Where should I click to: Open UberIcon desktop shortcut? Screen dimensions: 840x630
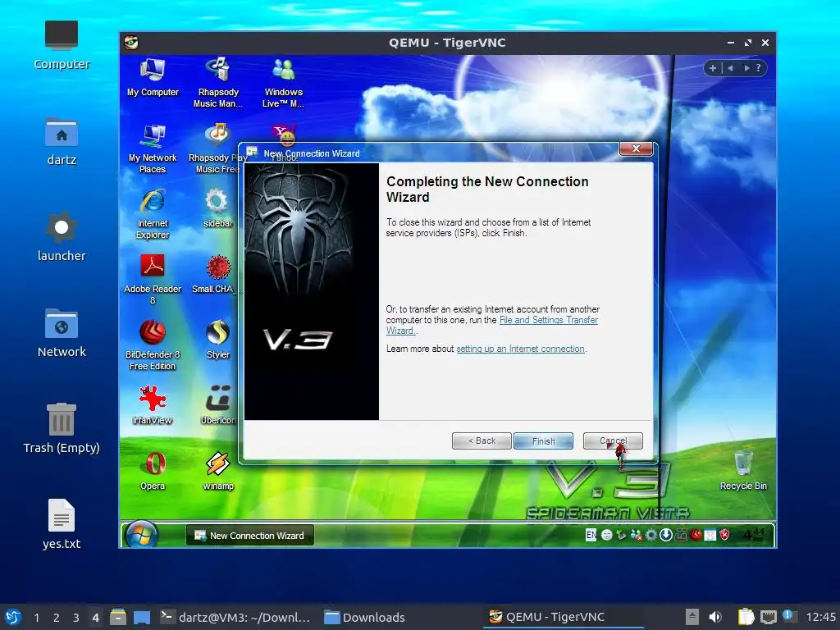(x=217, y=404)
